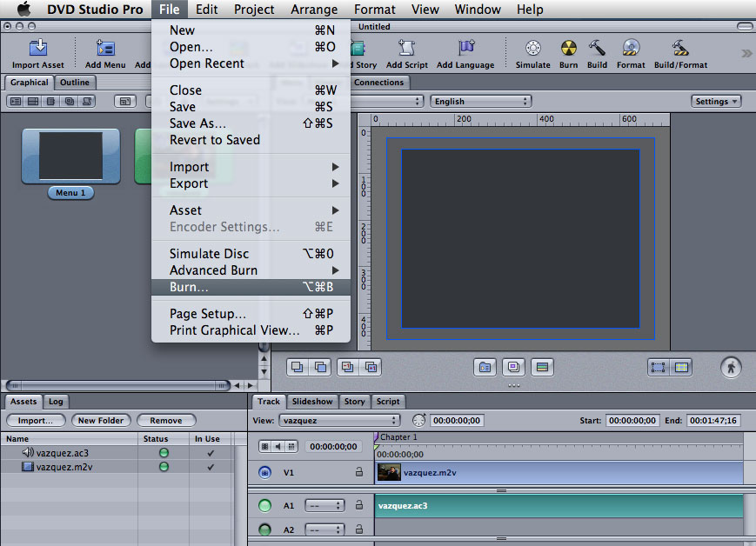Open the Project menu in menu bar
Screen dimensions: 756x546
coord(254,10)
